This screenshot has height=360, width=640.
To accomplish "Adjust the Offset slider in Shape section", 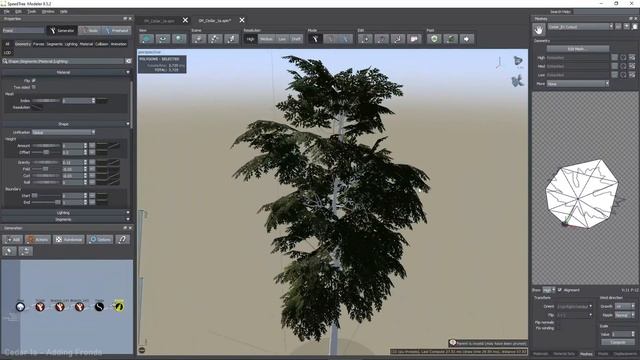I will (46, 152).
